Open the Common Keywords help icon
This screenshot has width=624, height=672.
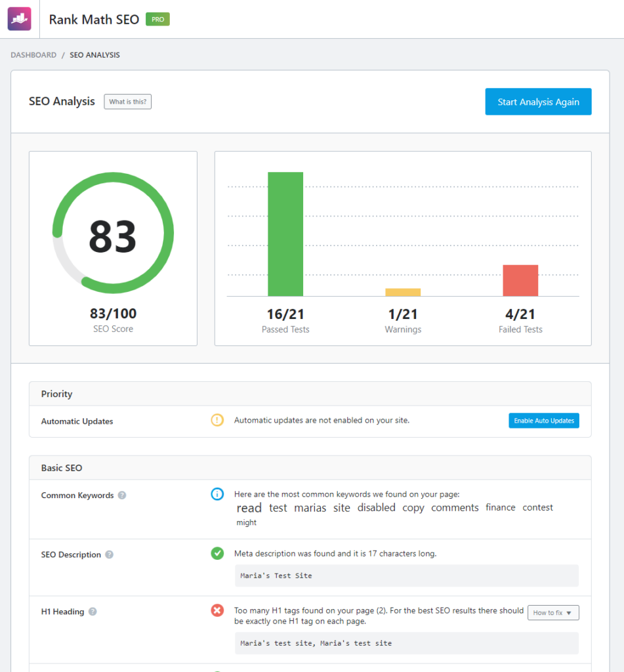click(122, 495)
